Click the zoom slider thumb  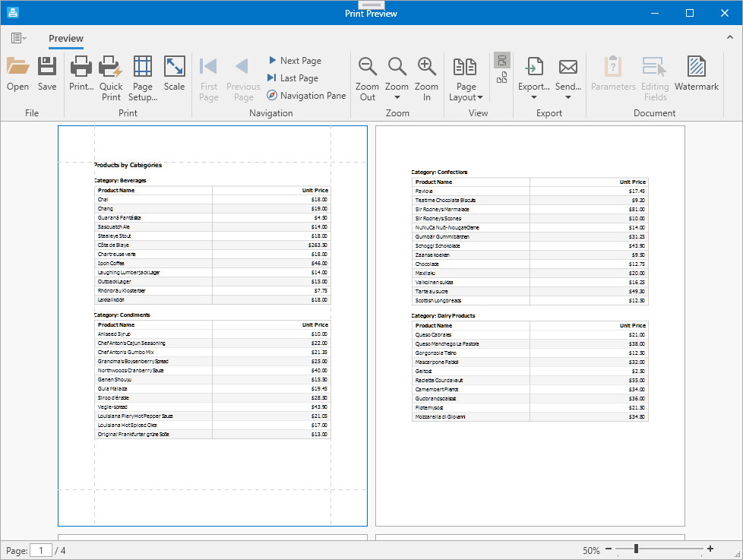pyautogui.click(x=636, y=549)
